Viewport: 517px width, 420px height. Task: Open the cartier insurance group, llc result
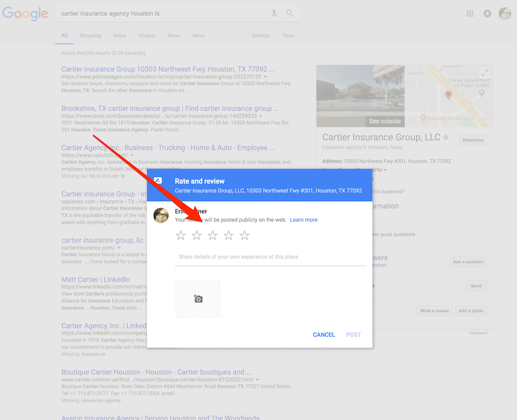pyautogui.click(x=102, y=240)
